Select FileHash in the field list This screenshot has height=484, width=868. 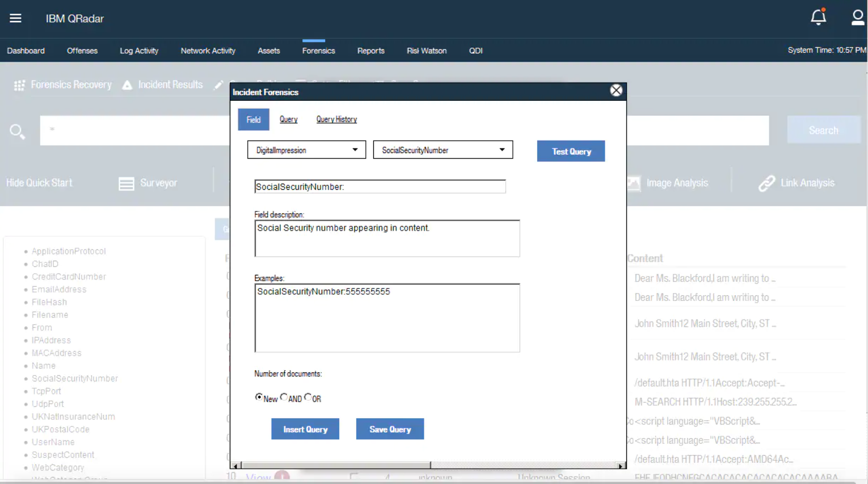[x=49, y=302]
